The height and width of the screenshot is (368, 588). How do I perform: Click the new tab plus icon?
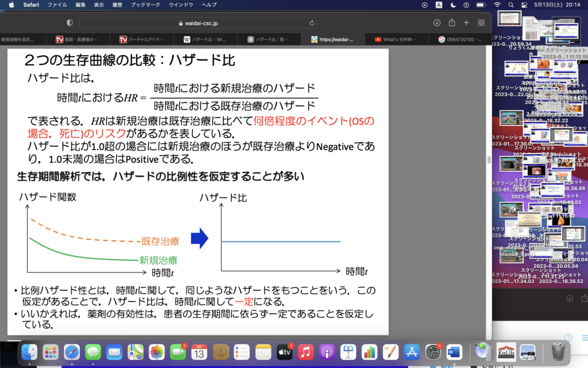pos(466,22)
